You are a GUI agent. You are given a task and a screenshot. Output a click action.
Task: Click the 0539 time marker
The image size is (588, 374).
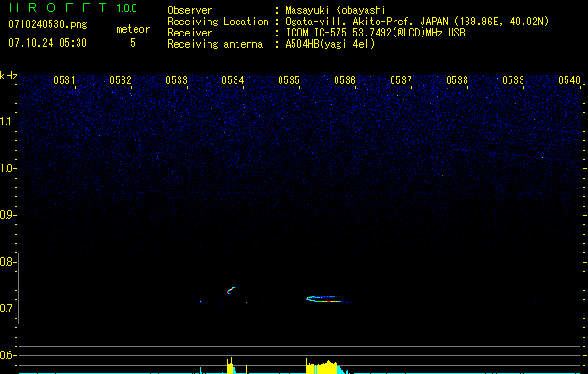[512, 79]
